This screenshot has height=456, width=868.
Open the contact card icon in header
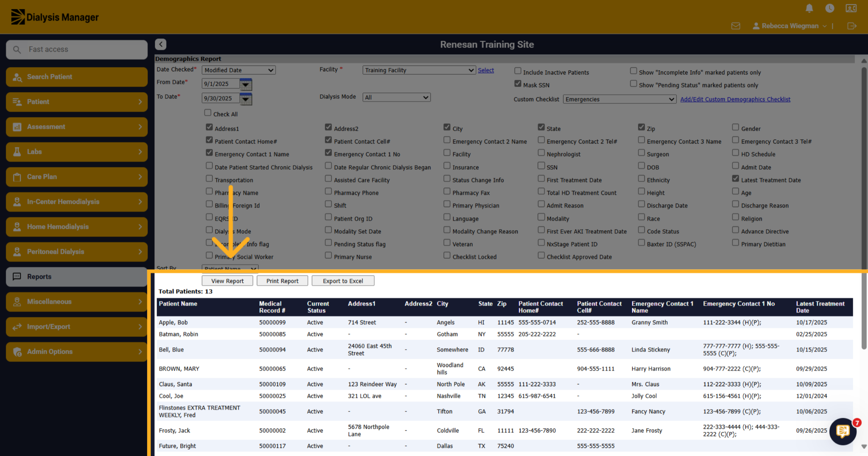851,8
